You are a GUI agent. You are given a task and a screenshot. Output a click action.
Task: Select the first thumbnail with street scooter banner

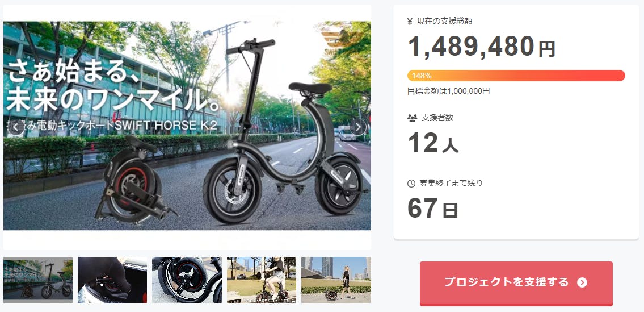coord(38,280)
